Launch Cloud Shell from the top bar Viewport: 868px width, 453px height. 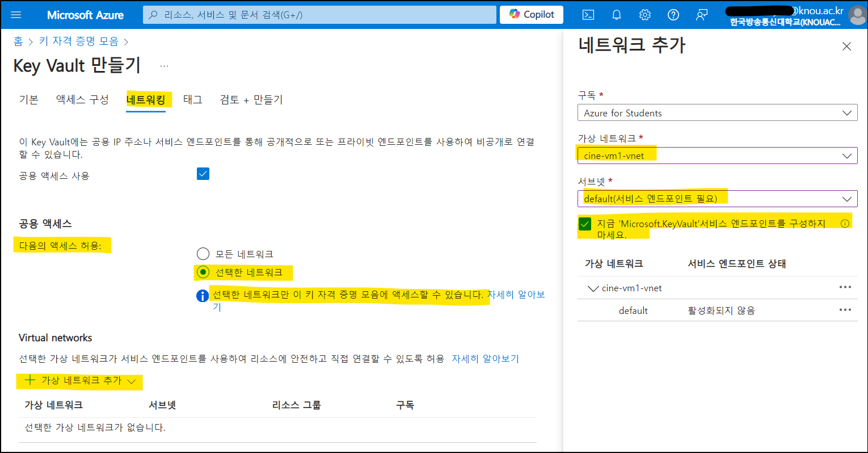(x=588, y=15)
